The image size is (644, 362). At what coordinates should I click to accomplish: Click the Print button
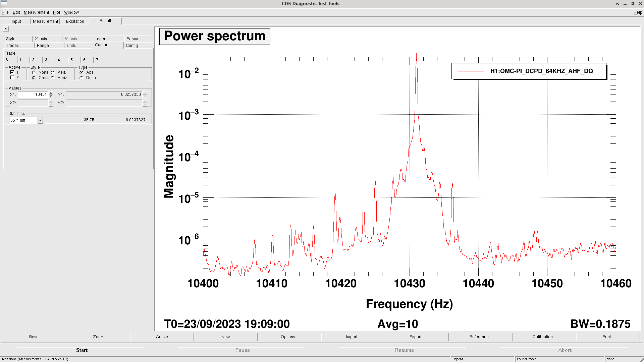click(608, 337)
